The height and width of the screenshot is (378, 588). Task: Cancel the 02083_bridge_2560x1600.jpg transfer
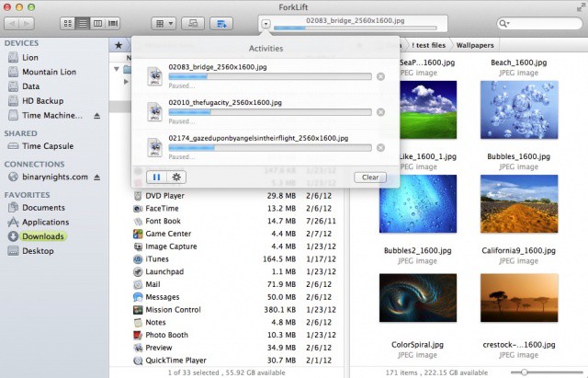pyautogui.click(x=380, y=75)
